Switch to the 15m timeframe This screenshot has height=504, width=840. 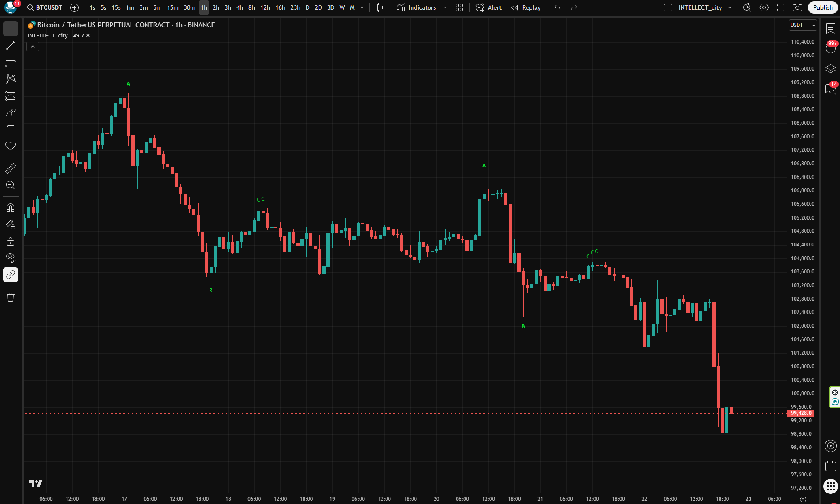point(172,7)
